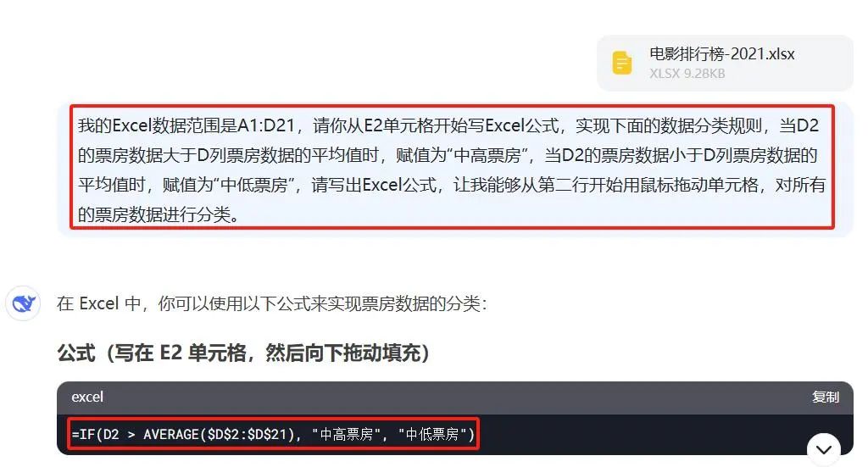Click the last line of the user message
Image resolution: width=868 pixels, height=467 pixels.
(x=159, y=214)
